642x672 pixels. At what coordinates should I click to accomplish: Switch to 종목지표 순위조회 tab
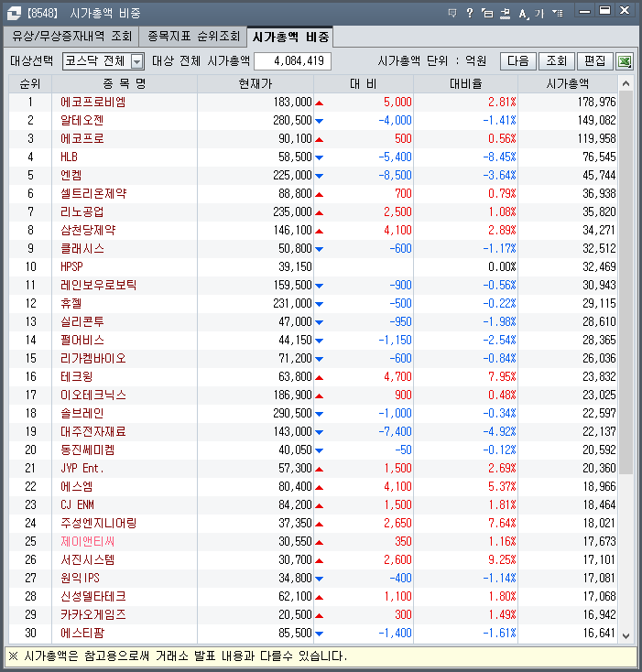[x=193, y=36]
